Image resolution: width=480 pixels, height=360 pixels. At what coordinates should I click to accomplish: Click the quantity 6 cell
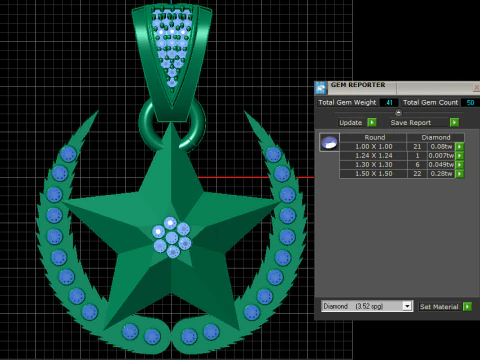417,164
